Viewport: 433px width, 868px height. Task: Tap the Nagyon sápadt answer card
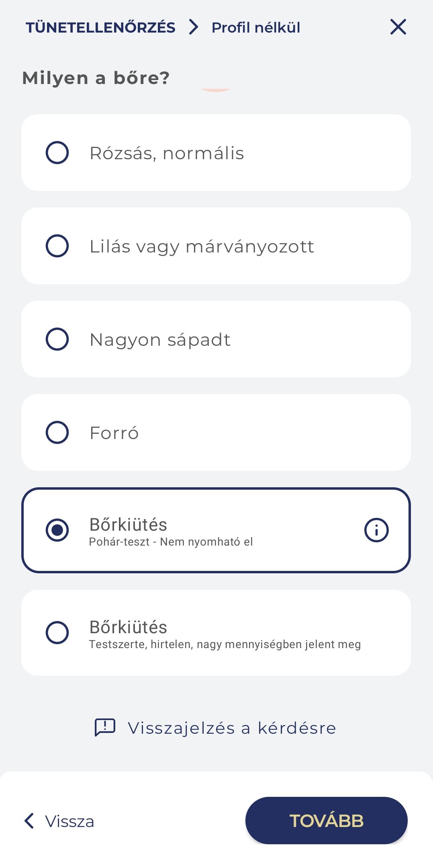click(x=241, y=339)
